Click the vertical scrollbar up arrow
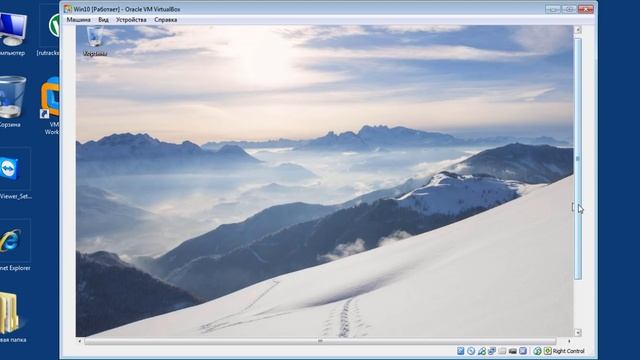 tap(578, 30)
